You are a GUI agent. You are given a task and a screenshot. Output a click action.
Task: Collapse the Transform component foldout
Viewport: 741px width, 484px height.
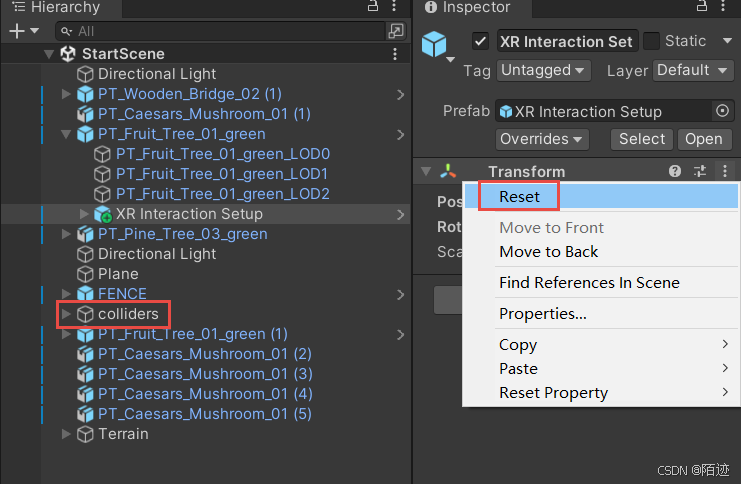[x=426, y=171]
